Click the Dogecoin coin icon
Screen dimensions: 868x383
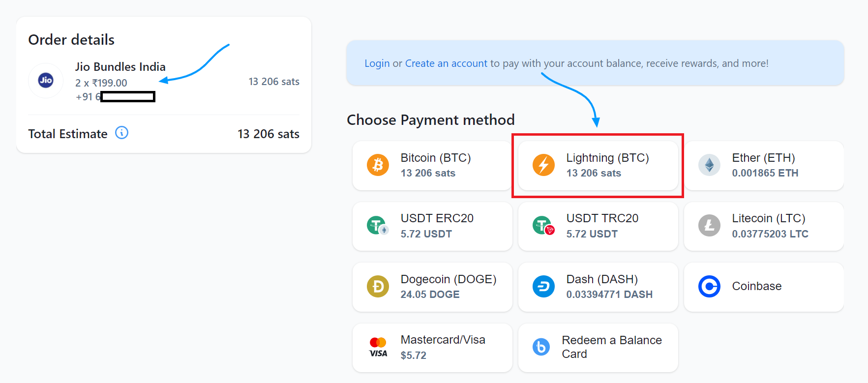(x=378, y=286)
